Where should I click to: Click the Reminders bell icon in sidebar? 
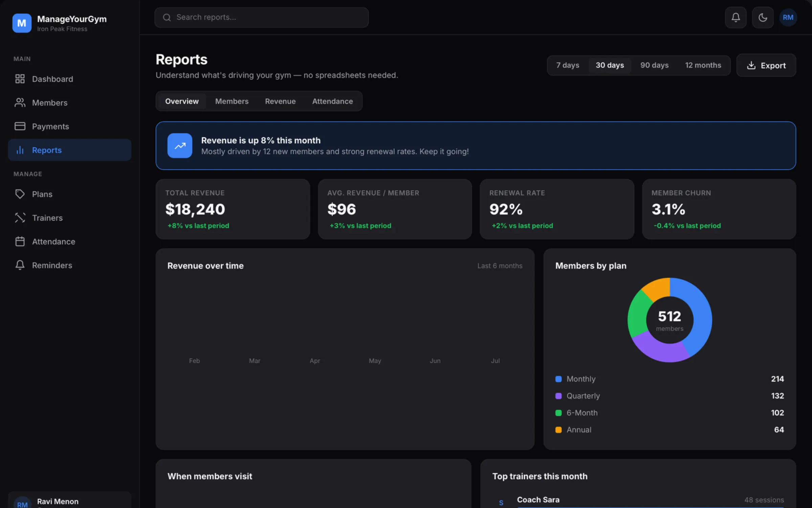tap(20, 265)
